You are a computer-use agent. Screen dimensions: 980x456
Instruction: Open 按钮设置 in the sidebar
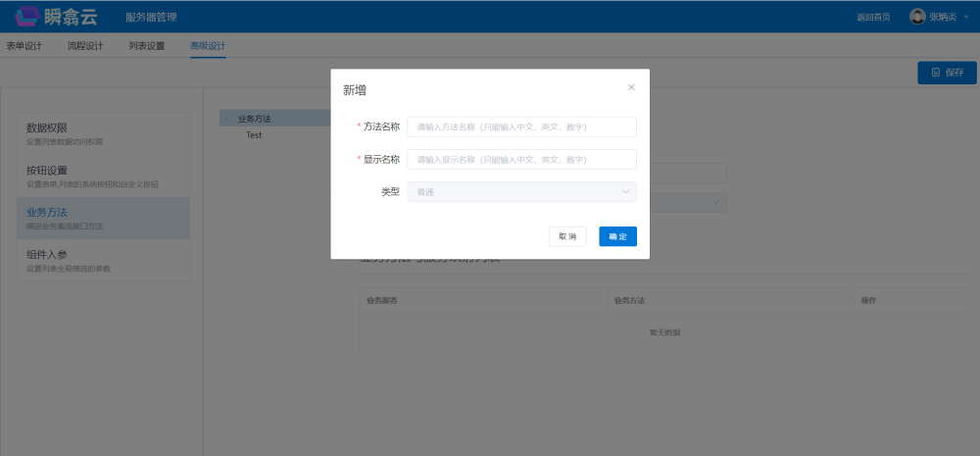[102, 176]
